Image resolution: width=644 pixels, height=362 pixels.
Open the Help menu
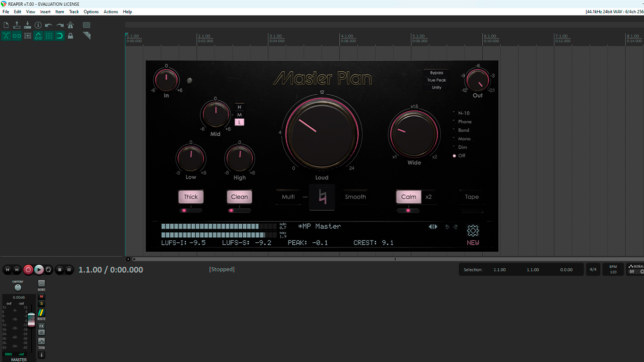[127, 12]
